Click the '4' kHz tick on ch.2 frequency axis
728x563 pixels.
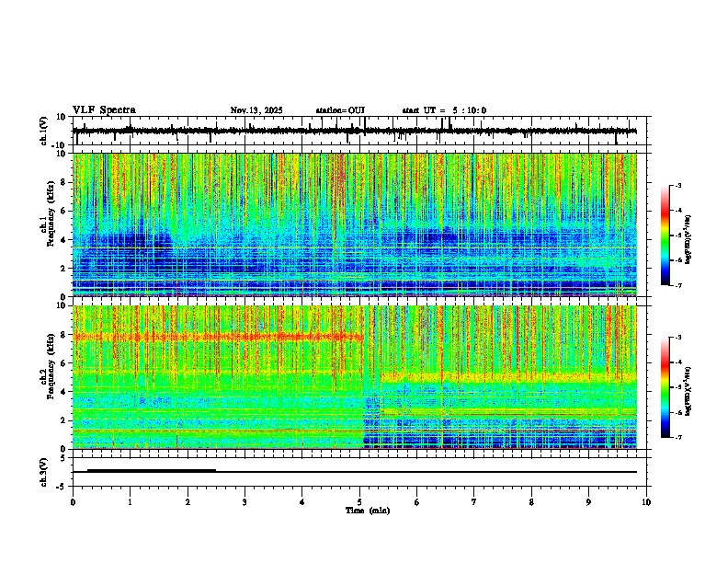click(64, 392)
